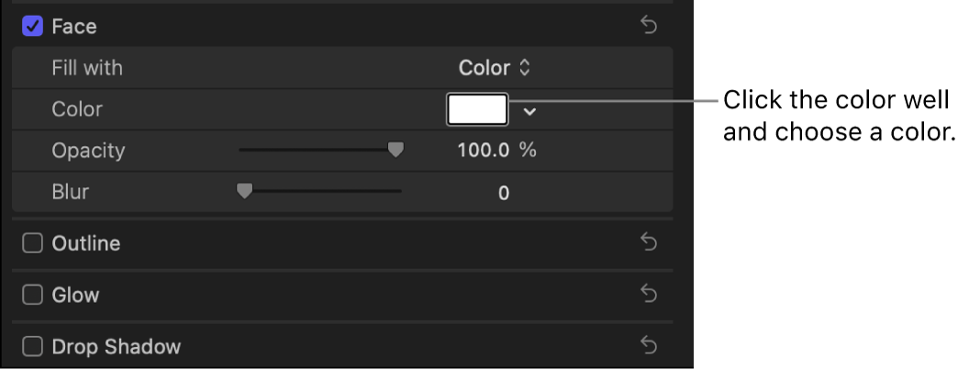Viewport: 980px width, 369px height.
Task: Click the Opacity 100.0 value field
Action: click(x=484, y=151)
